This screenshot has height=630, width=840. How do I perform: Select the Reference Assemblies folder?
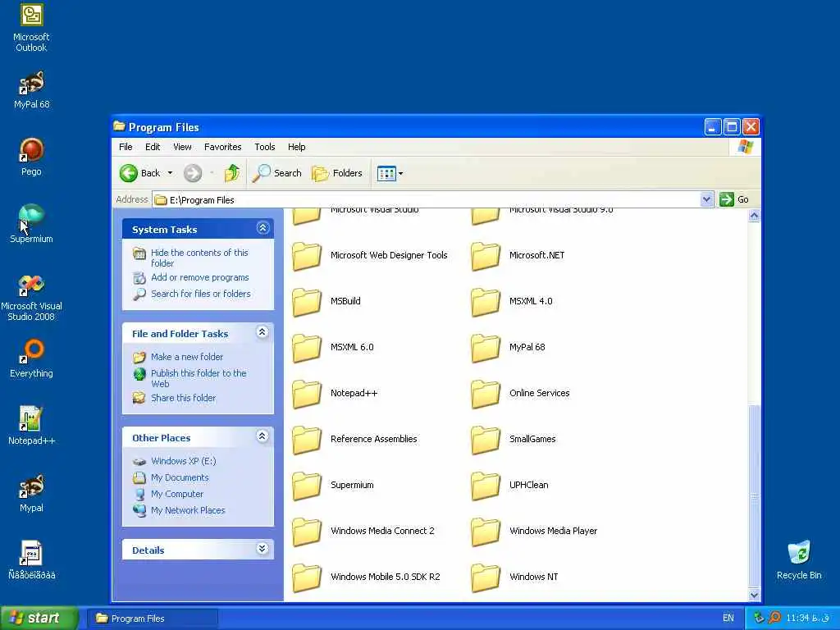point(354,440)
